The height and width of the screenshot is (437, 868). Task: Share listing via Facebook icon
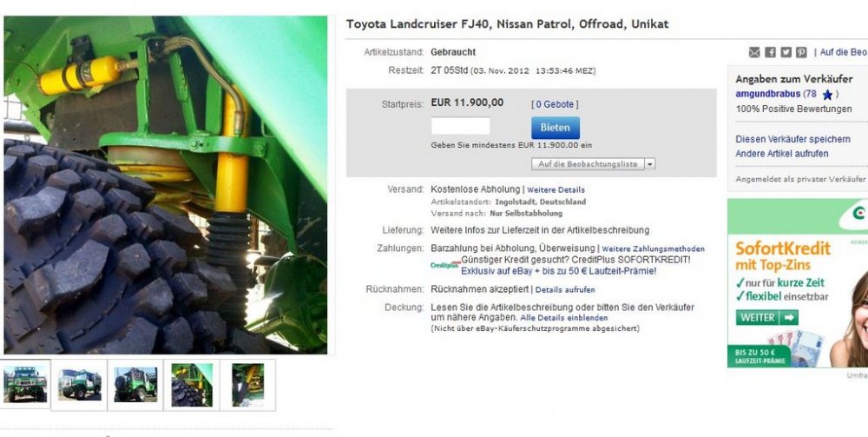[x=770, y=52]
